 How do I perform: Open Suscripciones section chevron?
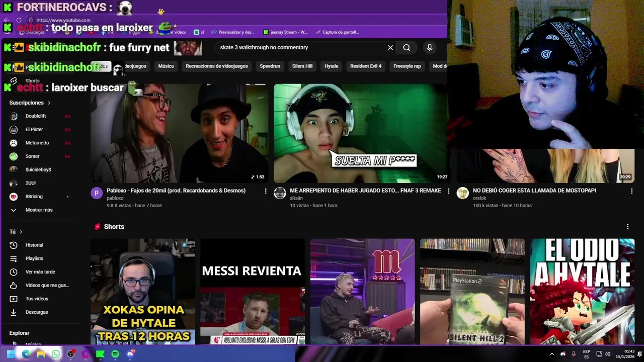(49, 103)
